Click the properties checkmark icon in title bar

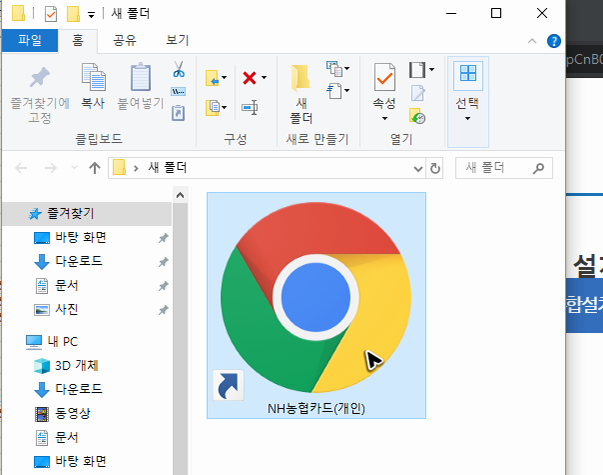click(50, 14)
